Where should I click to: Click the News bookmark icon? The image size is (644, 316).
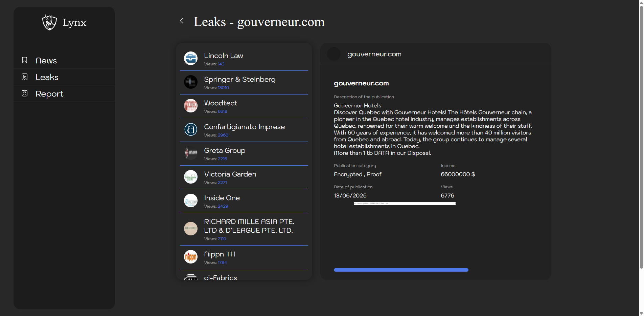click(25, 60)
